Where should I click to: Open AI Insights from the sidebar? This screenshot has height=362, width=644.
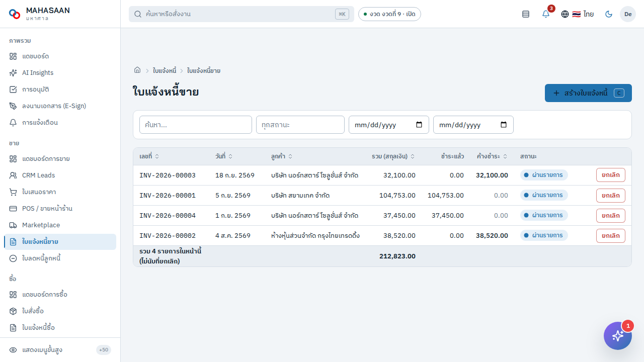coord(60,73)
